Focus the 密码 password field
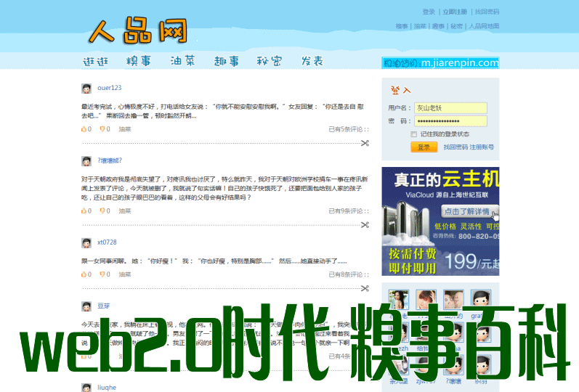 click(450, 121)
